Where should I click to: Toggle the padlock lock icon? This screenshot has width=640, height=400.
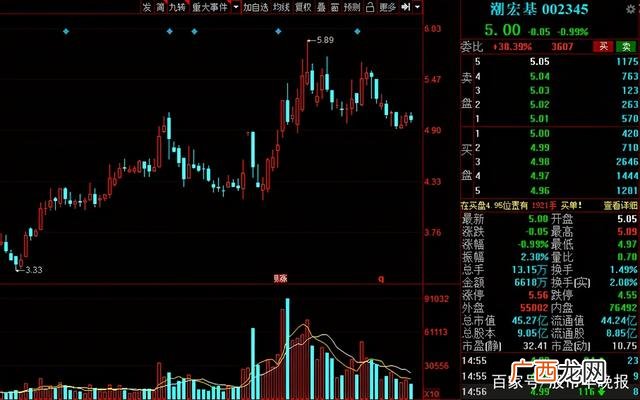click(x=370, y=7)
